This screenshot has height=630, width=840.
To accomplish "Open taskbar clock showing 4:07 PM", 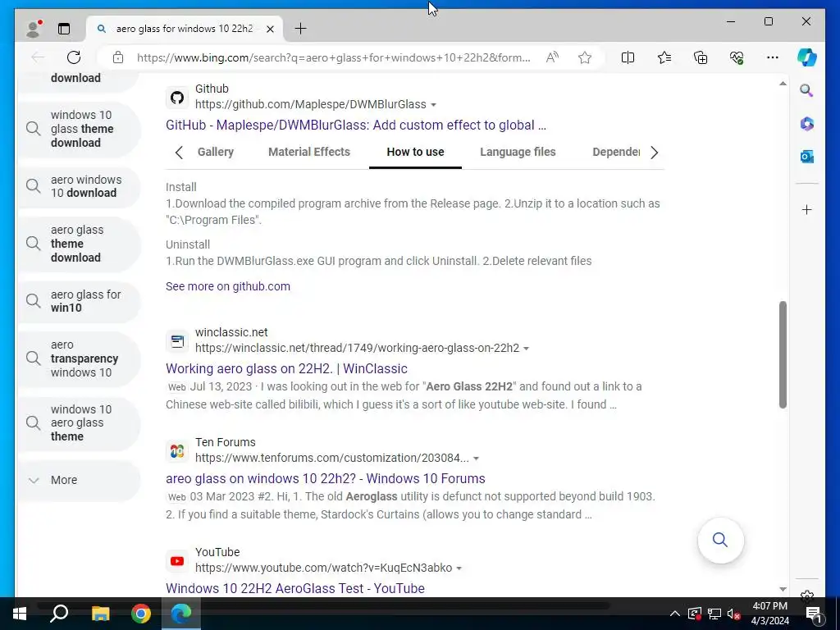I will point(769,614).
